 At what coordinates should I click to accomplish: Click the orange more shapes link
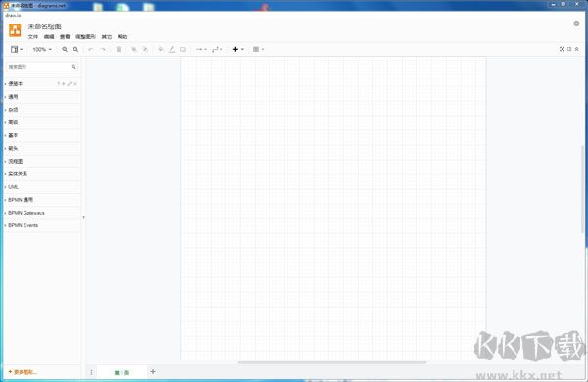pyautogui.click(x=23, y=372)
